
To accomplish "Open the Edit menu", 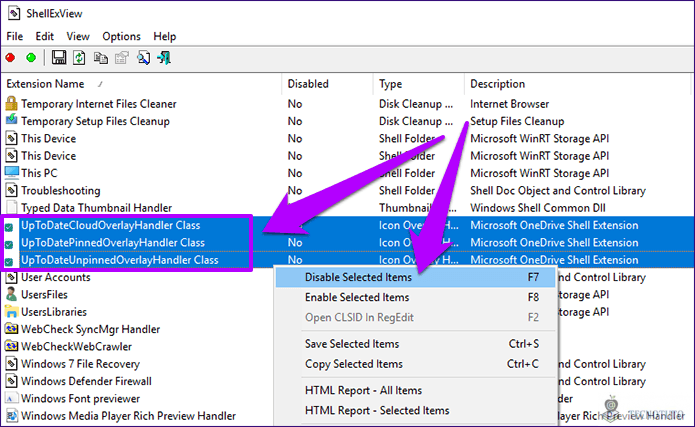I will 45,36.
